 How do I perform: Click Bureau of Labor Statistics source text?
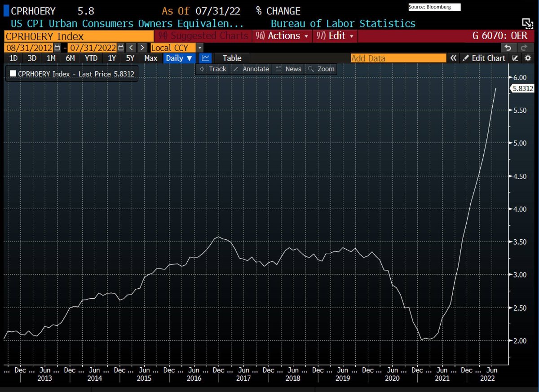coord(343,24)
